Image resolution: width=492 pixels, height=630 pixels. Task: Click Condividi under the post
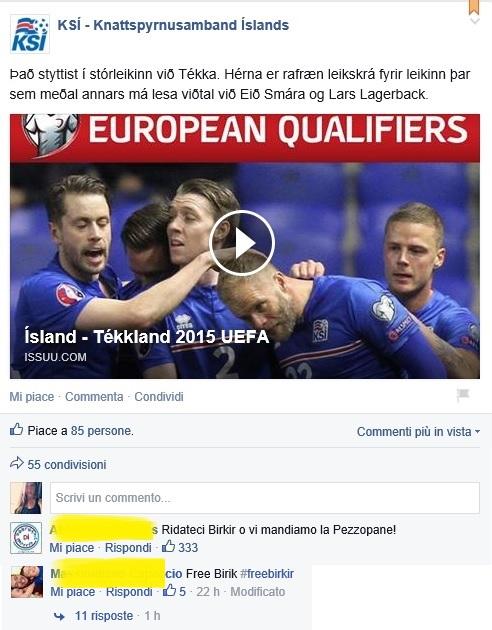(159, 397)
